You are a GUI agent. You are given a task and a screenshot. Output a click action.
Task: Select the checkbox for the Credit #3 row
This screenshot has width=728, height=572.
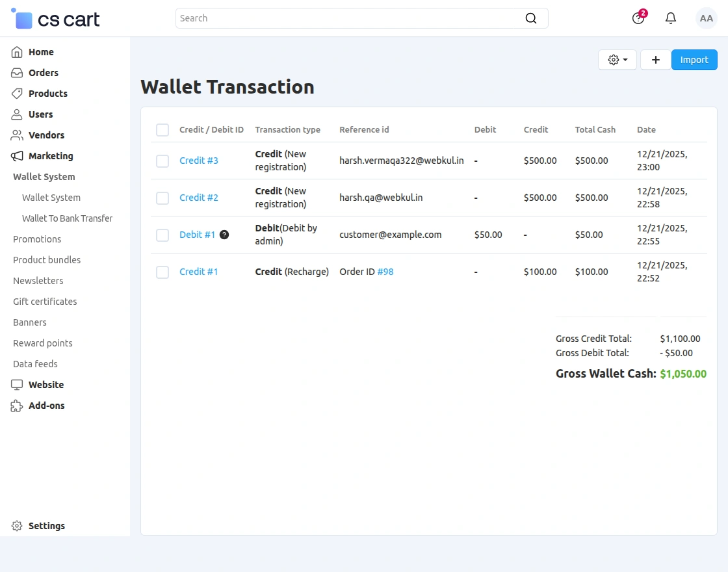162,161
